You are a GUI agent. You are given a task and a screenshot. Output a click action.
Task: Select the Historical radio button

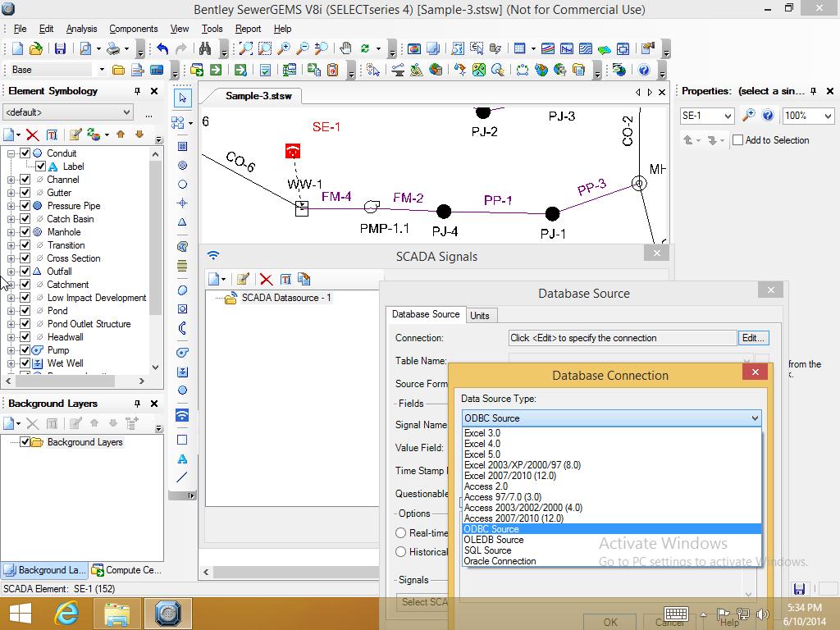tap(400, 552)
